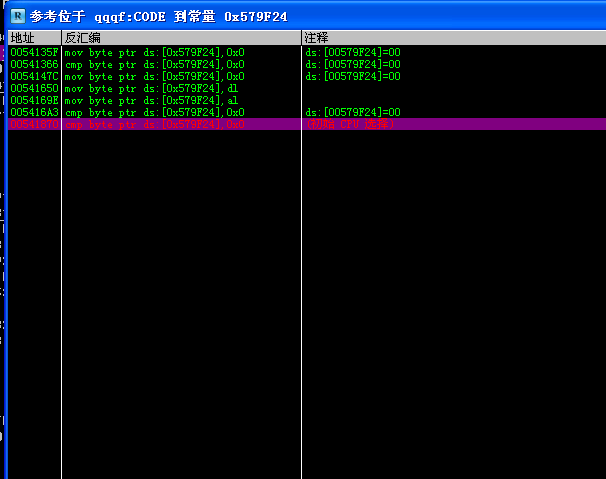
Task: Click the comment (初始 CPU 选择)
Action: click(x=350, y=124)
